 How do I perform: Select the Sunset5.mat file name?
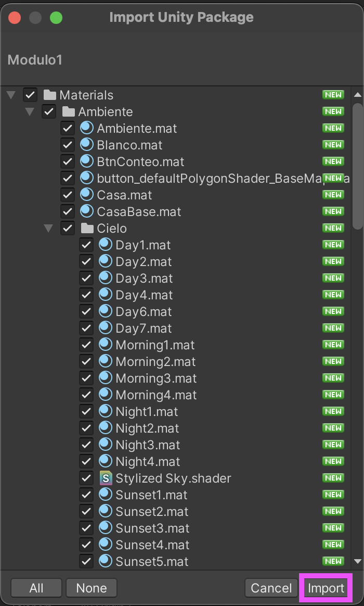[x=152, y=561]
